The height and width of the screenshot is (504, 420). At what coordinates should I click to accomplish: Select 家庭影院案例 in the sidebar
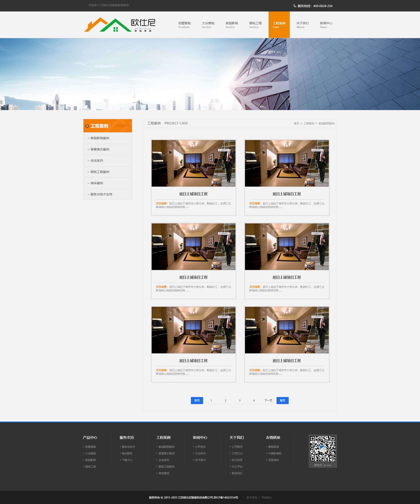point(100,138)
